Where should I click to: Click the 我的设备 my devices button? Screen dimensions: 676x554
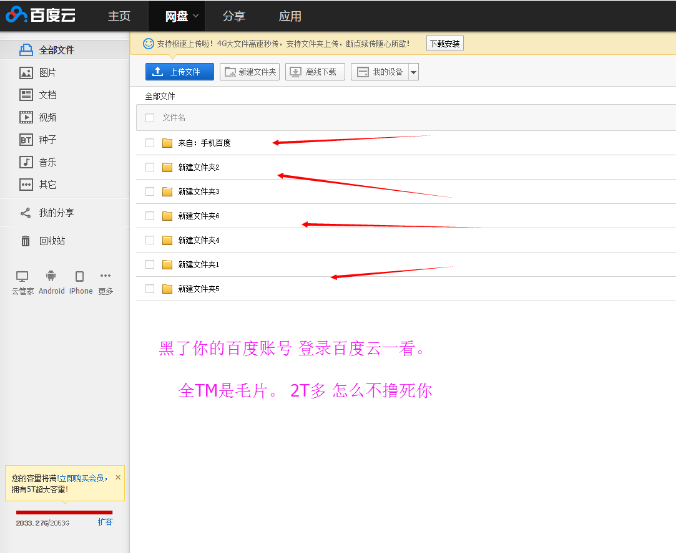380,72
